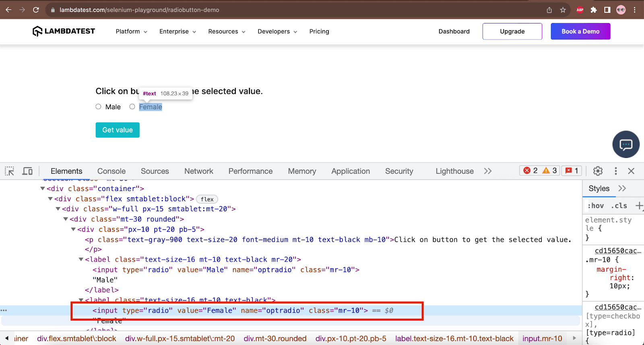Select the Male radio button
The height and width of the screenshot is (345, 644).
tap(98, 107)
